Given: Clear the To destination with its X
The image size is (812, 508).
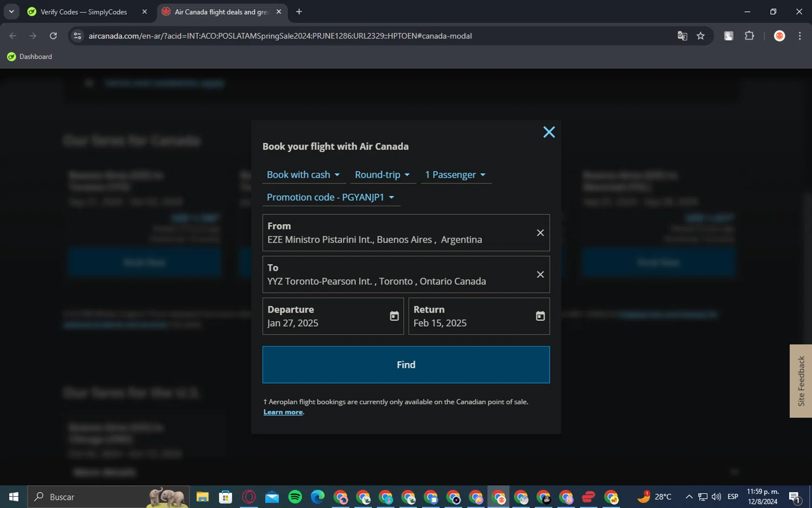Looking at the screenshot, I should tap(540, 275).
